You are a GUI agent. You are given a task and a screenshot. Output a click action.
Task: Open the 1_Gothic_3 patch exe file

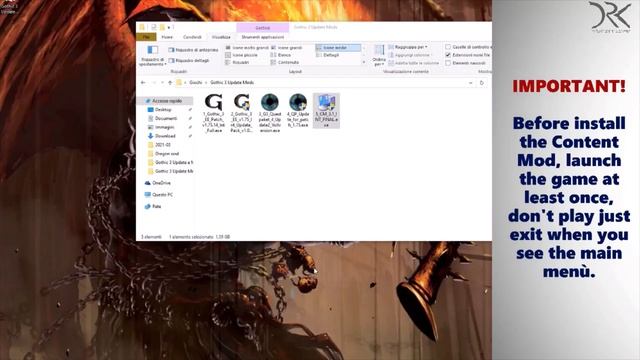coord(213,113)
